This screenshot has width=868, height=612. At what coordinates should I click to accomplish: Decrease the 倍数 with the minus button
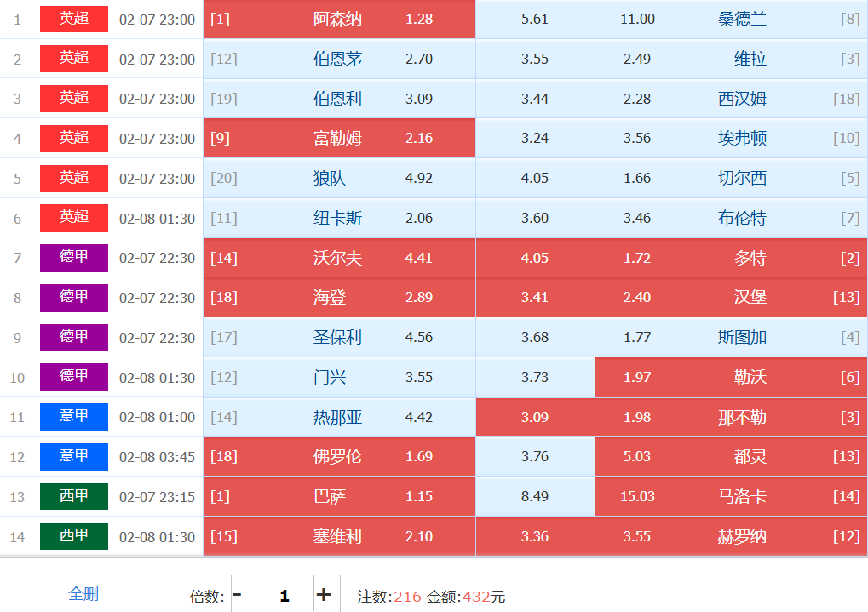tap(238, 595)
